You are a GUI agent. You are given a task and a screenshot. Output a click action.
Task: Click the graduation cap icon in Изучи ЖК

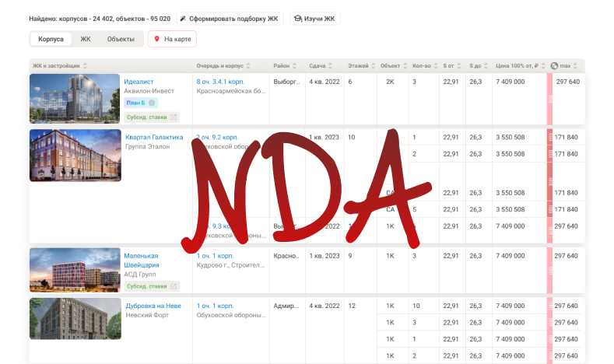pyautogui.click(x=298, y=19)
